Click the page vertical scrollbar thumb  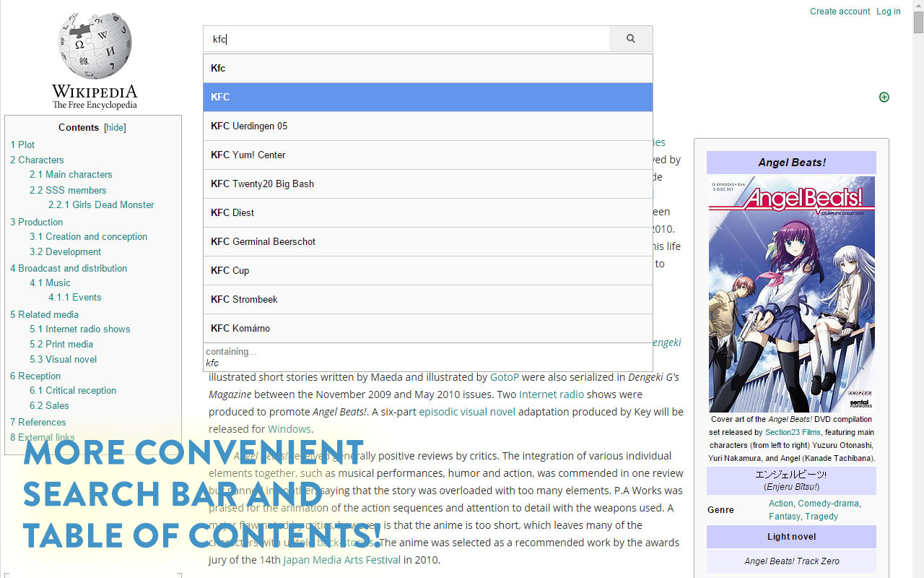coord(918,23)
